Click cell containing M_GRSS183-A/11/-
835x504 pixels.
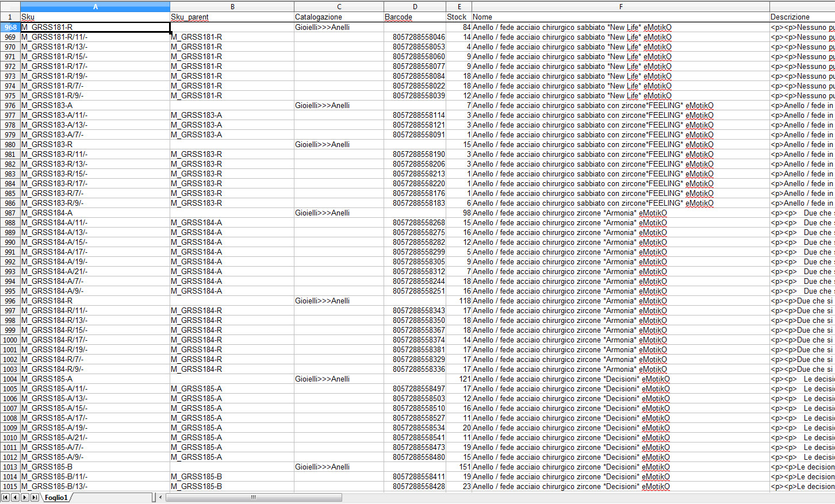[95, 115]
